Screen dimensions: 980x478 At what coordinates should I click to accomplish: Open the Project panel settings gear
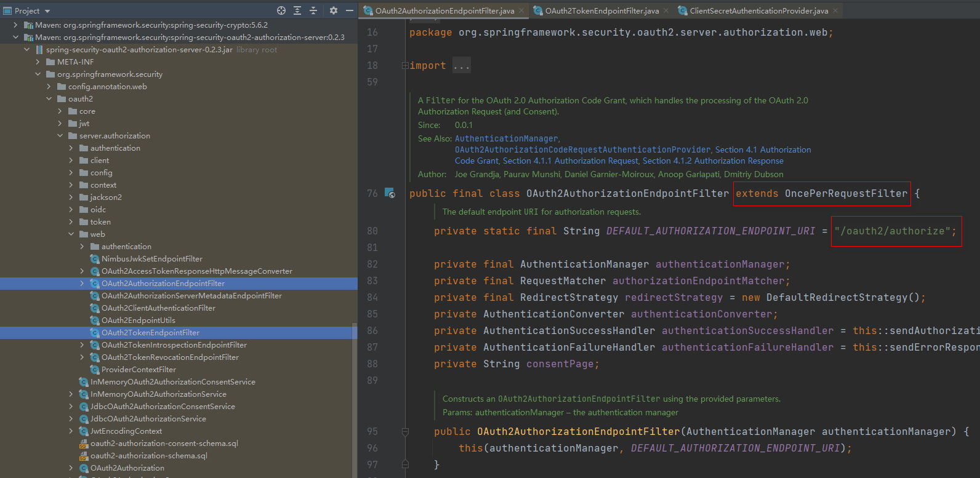[334, 10]
